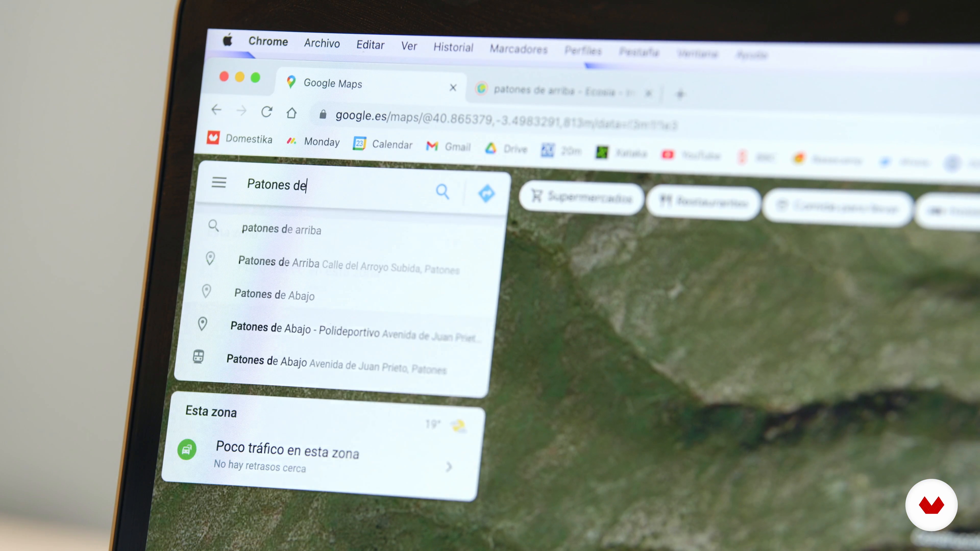Open the Gmail bookmark
This screenshot has width=980, height=551.
point(448,146)
